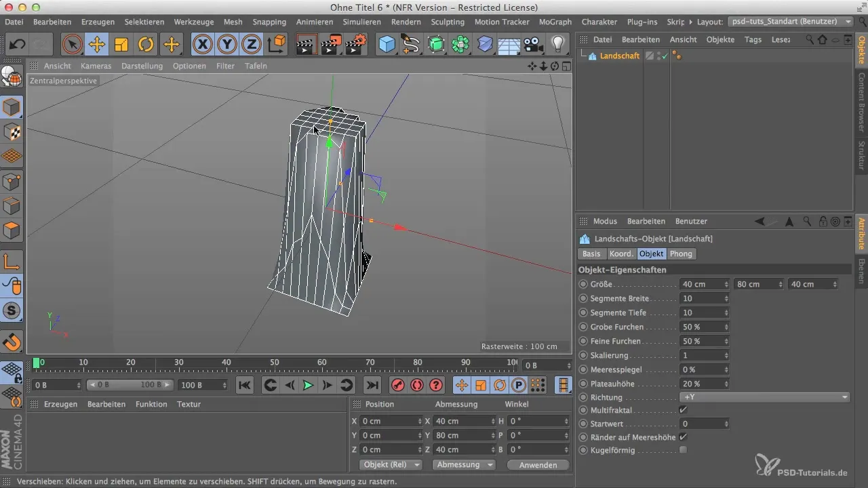Toggle snapping S icon

pyautogui.click(x=12, y=311)
